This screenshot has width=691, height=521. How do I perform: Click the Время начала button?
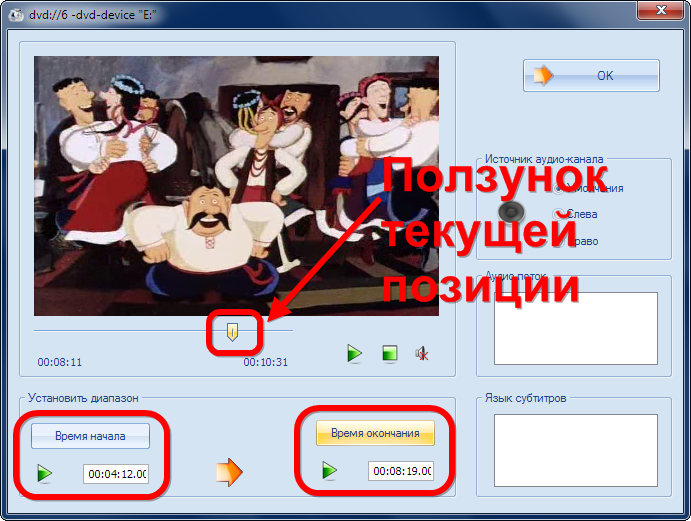(90, 436)
